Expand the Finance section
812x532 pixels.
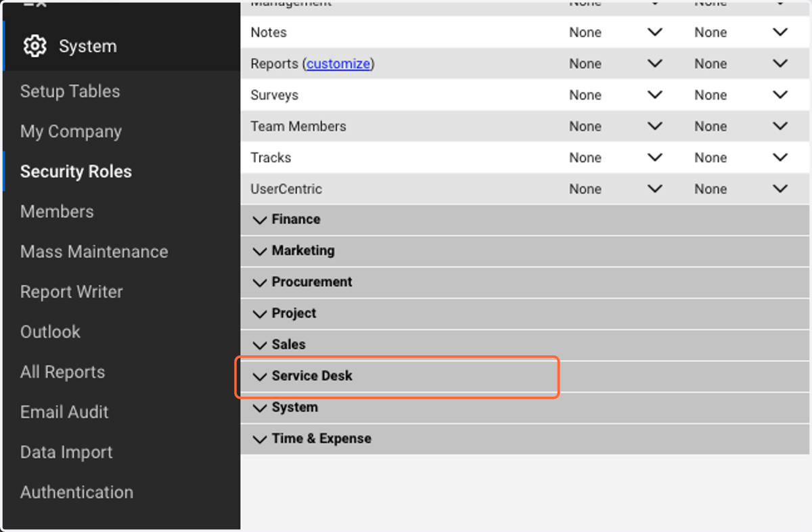point(525,219)
